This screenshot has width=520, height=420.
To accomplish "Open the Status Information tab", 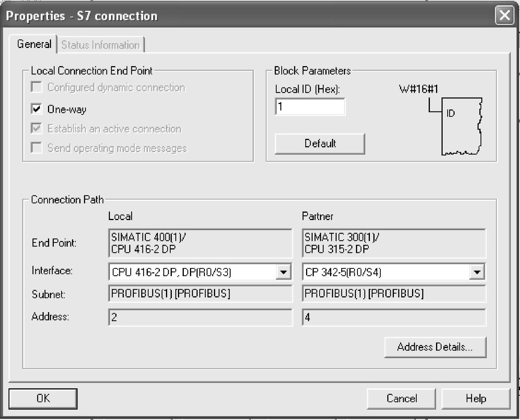I will 100,45.
